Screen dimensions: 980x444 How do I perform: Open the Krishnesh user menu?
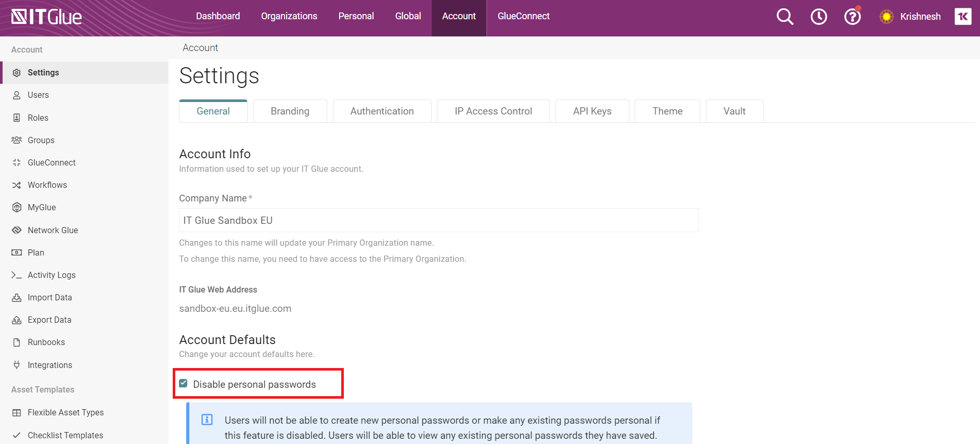[920, 17]
